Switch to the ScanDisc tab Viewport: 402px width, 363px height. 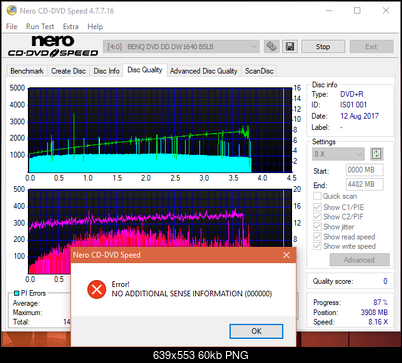259,71
